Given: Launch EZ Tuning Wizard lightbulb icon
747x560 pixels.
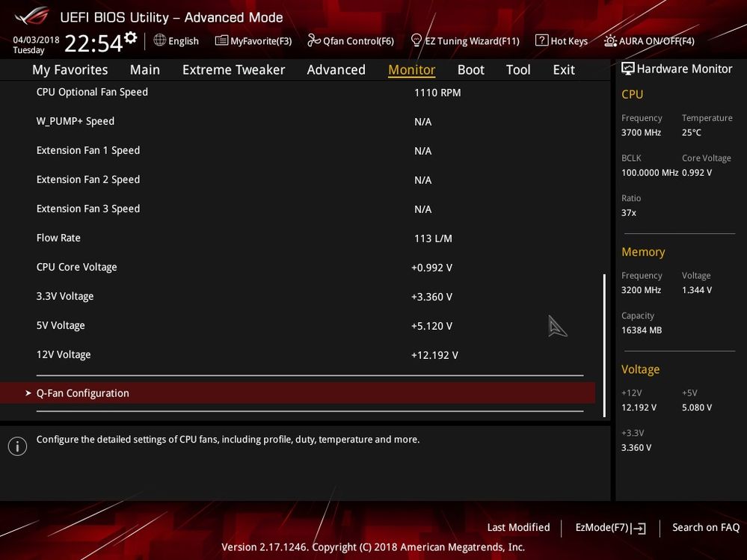Looking at the screenshot, I should point(416,40).
